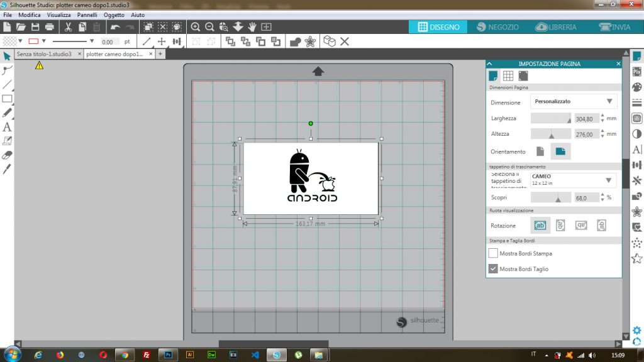The height and width of the screenshot is (362, 644).
Task: Click the Zoom In magnifier icon
Action: click(196, 27)
